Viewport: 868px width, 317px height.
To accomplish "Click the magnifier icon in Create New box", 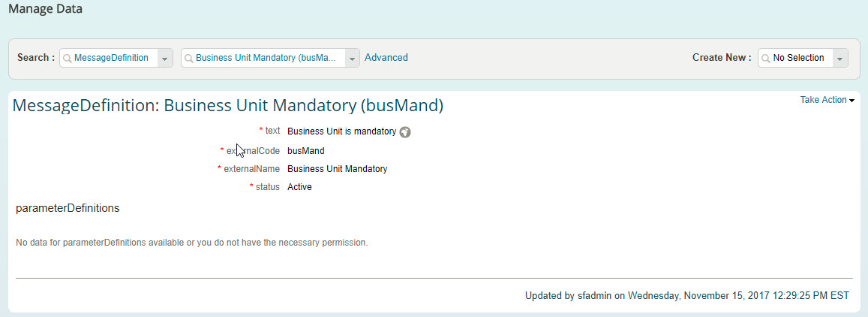I will point(765,58).
